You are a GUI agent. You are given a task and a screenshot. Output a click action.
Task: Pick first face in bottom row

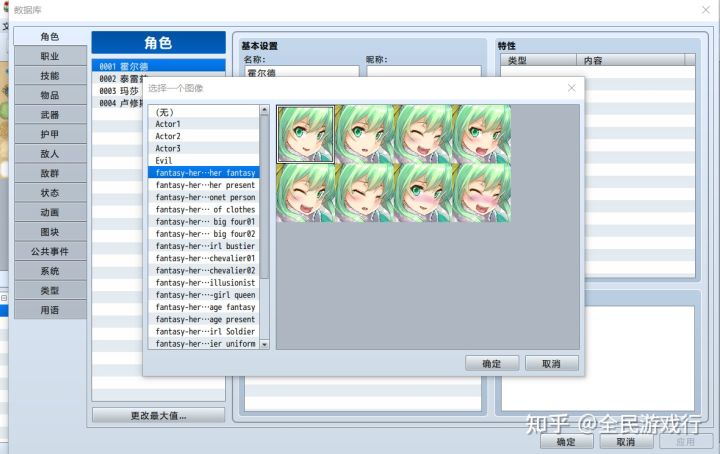305,193
